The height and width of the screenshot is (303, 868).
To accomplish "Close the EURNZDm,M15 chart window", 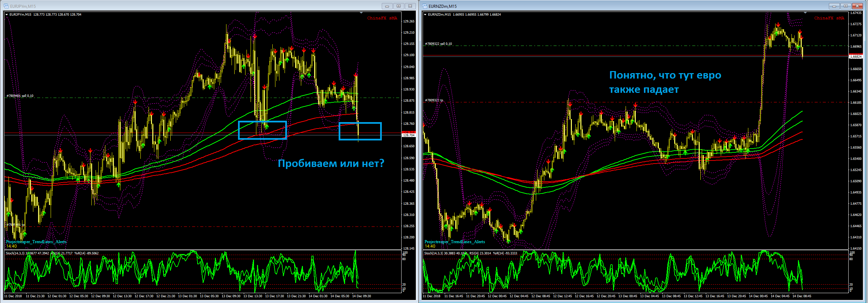I will coord(858,6).
